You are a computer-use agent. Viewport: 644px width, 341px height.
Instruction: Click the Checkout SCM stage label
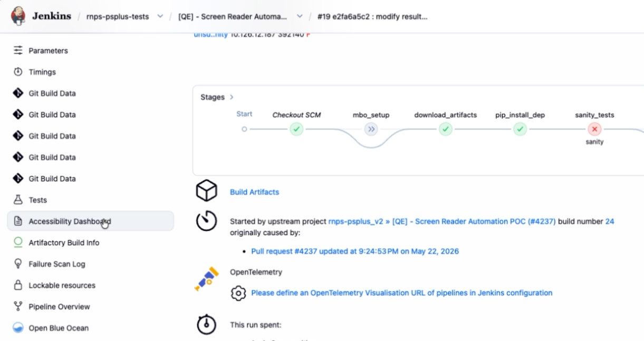(296, 115)
